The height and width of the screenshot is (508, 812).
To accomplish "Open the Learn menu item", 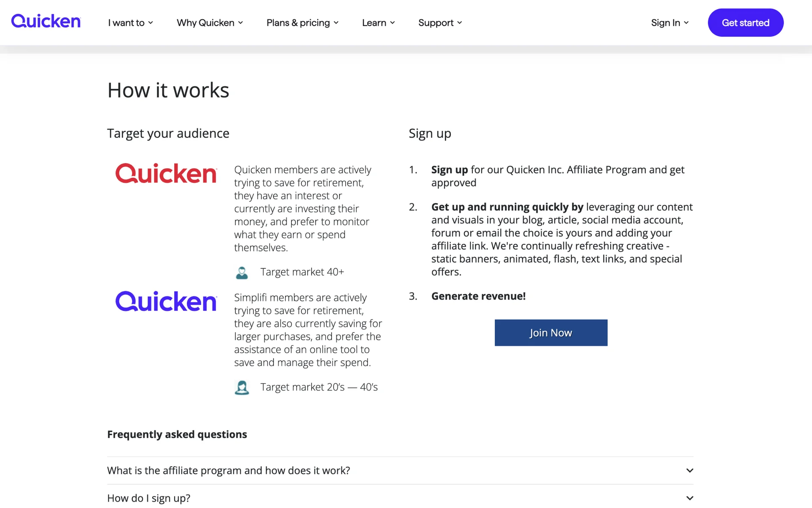I will [374, 23].
